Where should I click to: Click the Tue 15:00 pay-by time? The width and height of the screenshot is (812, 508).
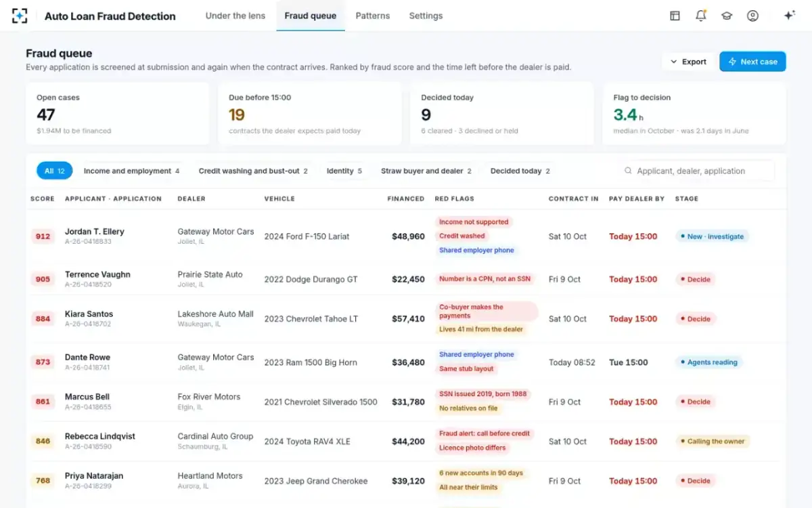629,362
